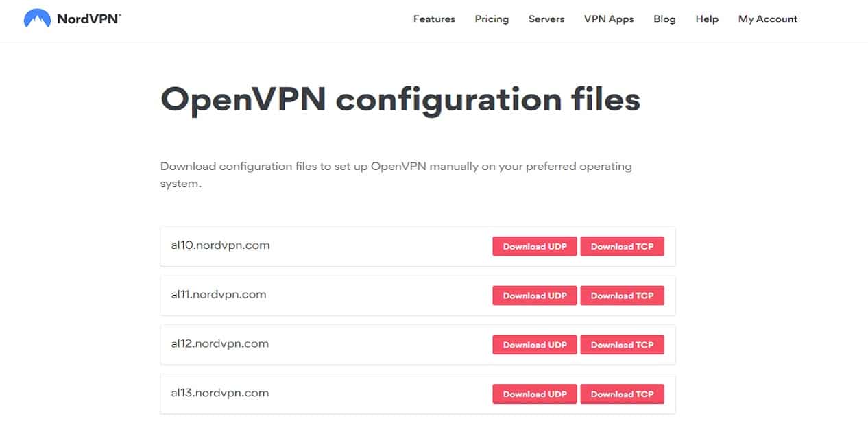Visit the Blog link

click(664, 19)
